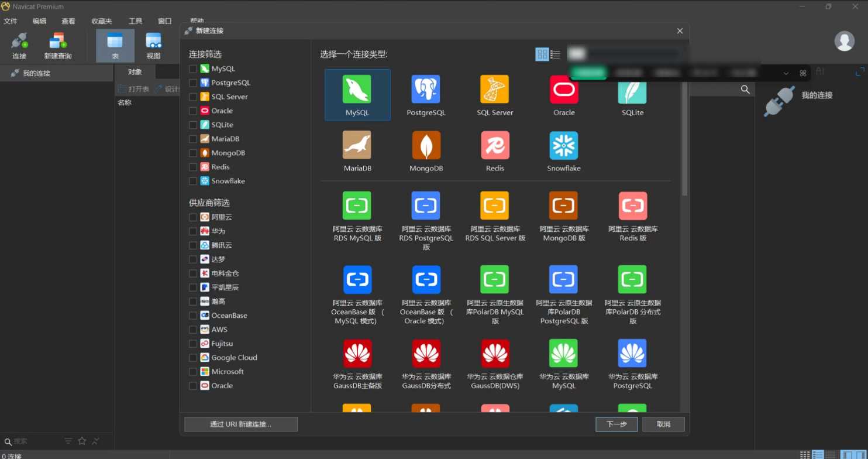Open the 文件 menu
868x459 pixels.
click(x=11, y=21)
